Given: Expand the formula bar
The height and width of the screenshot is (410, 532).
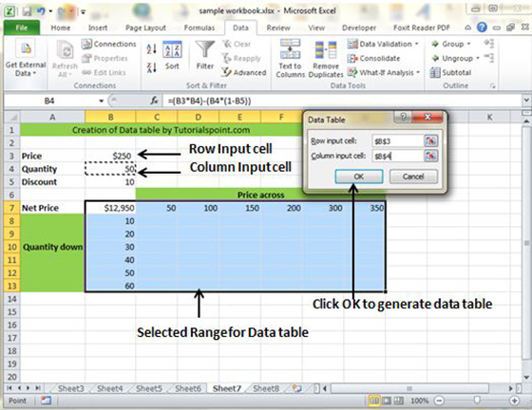Looking at the screenshot, I should coord(526,101).
